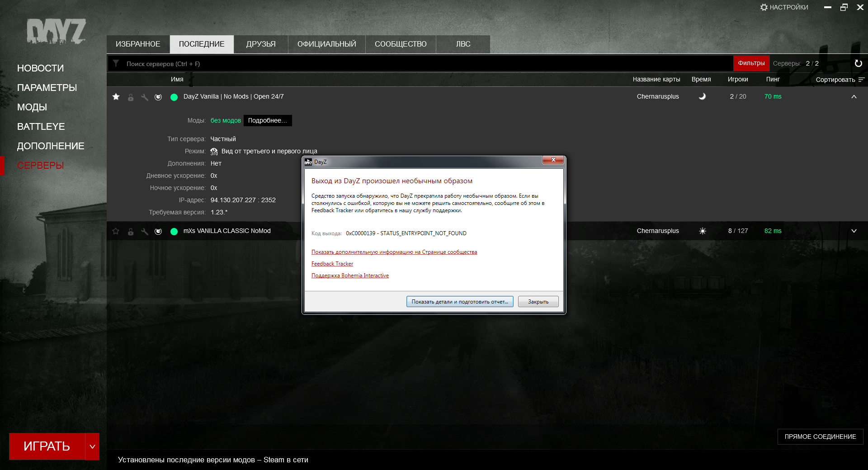Click wrench icon on DayZ Vanilla server row
The width and height of the screenshot is (868, 470).
145,97
